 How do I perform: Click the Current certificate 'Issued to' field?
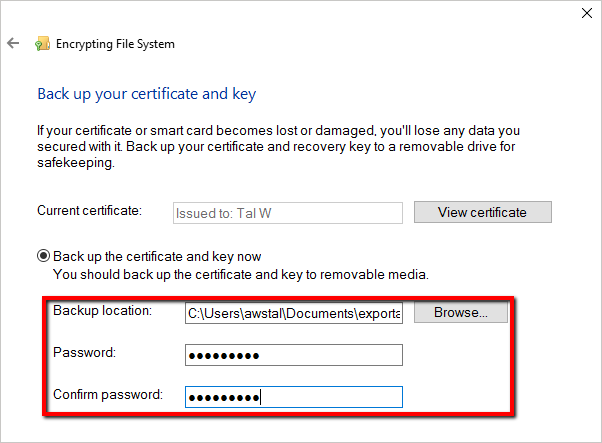287,212
